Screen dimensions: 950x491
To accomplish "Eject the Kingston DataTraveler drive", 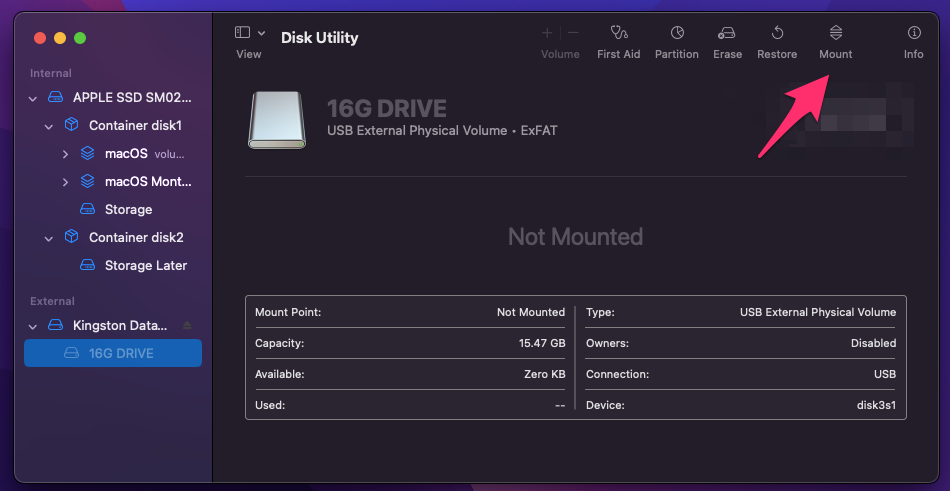I will click(x=187, y=326).
